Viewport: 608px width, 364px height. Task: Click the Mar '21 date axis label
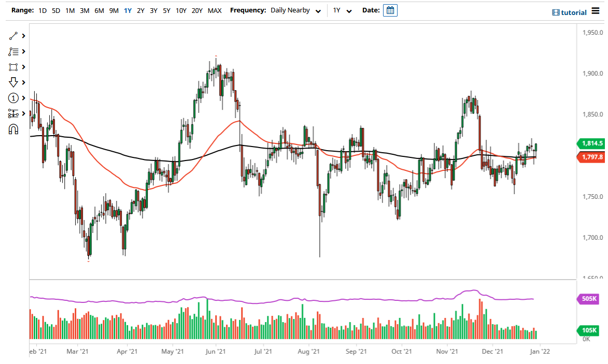(x=77, y=352)
